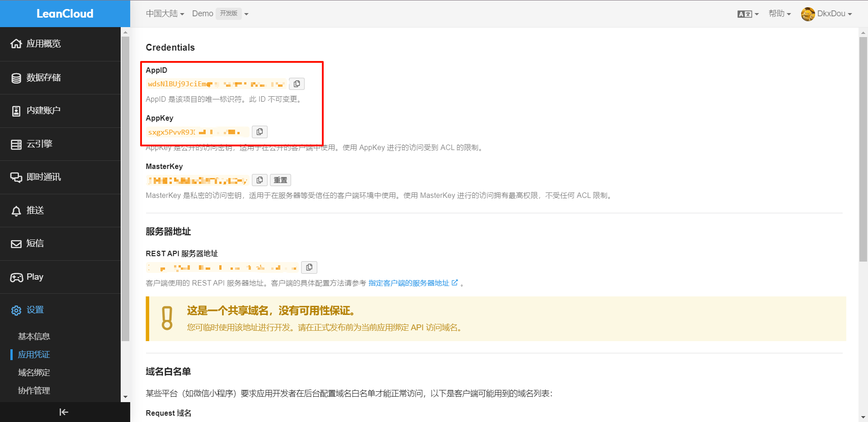Image resolution: width=868 pixels, height=422 pixels.
Task: Click the language switch icon
Action: [x=745, y=14]
